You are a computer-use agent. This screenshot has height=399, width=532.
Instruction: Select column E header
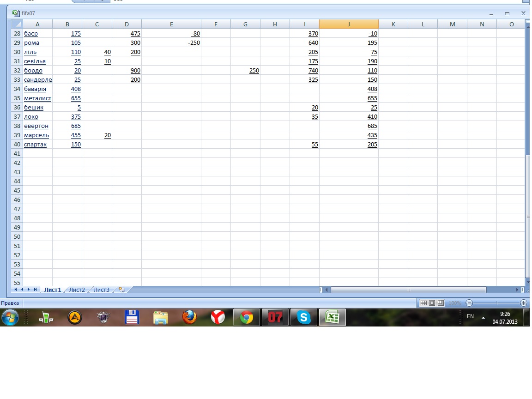tap(171, 24)
